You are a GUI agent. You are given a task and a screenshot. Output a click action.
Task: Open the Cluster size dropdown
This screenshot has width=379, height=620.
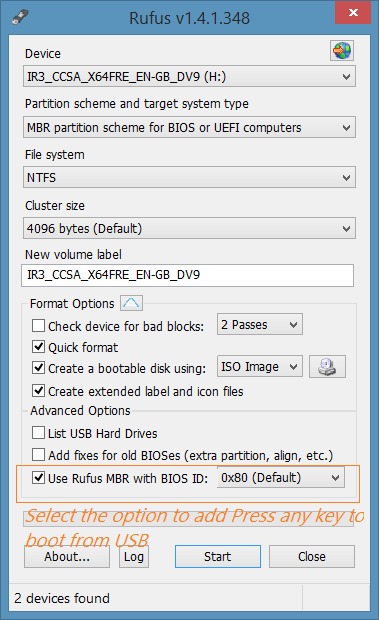click(x=189, y=228)
